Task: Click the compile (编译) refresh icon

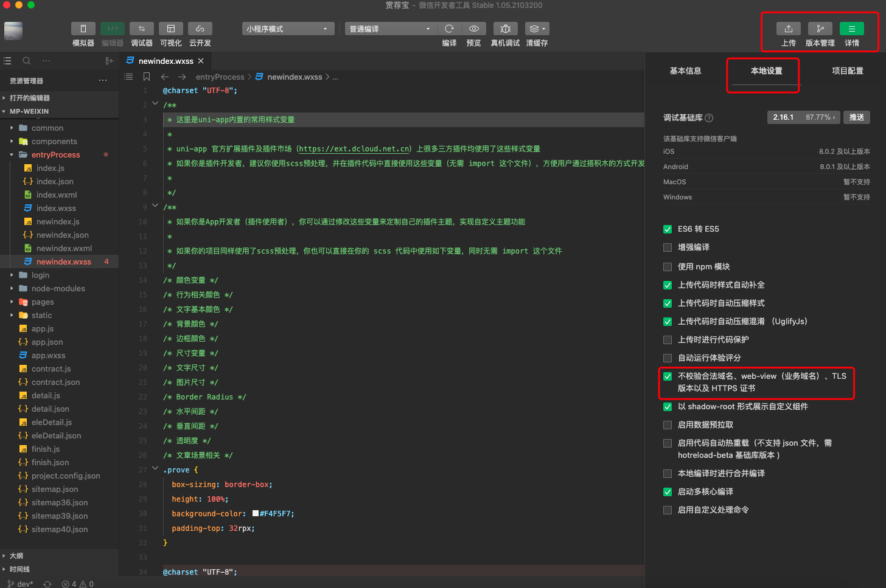Action: tap(449, 29)
